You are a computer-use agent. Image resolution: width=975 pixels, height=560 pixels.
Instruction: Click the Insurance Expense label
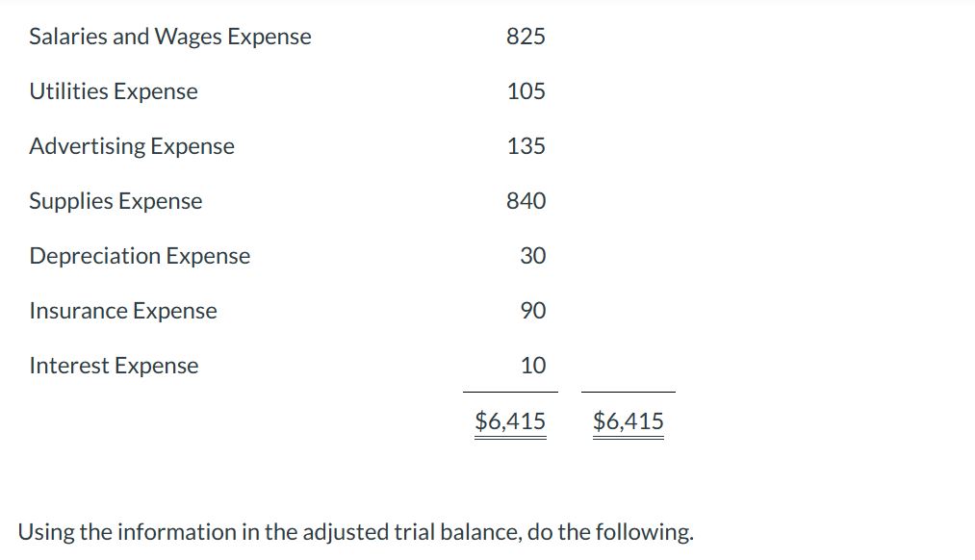[123, 311]
